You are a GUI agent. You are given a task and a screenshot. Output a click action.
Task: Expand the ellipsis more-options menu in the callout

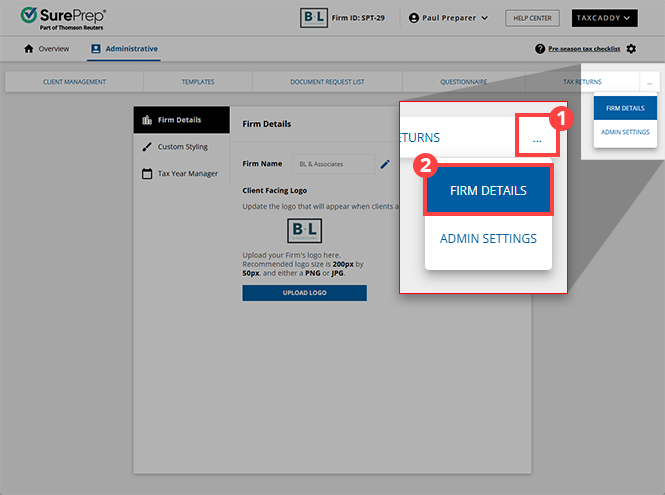537,139
